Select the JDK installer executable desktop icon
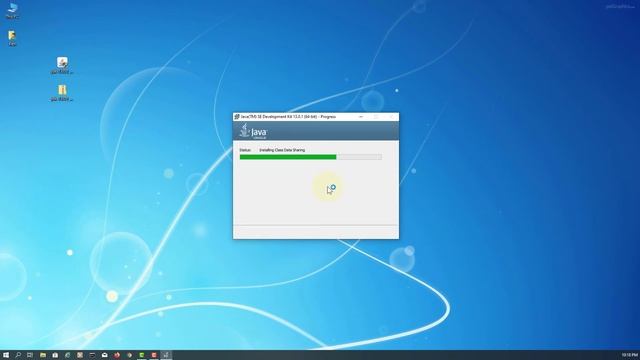The height and width of the screenshot is (360, 640). click(62, 65)
